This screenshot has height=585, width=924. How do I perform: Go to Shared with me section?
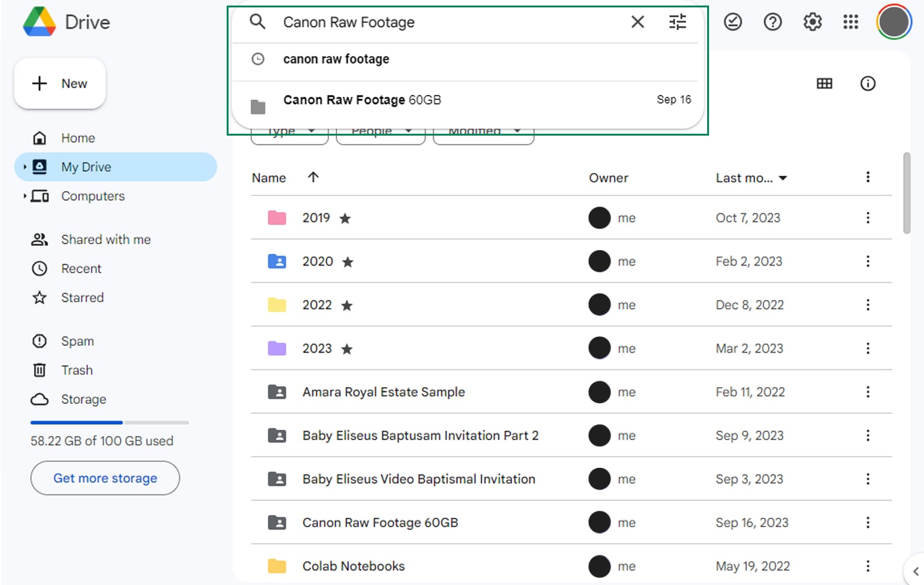point(105,239)
